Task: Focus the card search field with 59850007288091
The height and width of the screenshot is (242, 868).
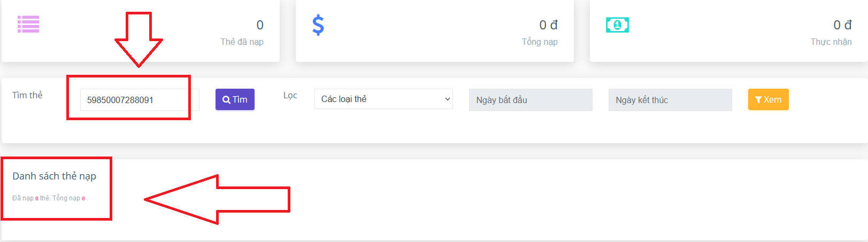Action: [140, 100]
